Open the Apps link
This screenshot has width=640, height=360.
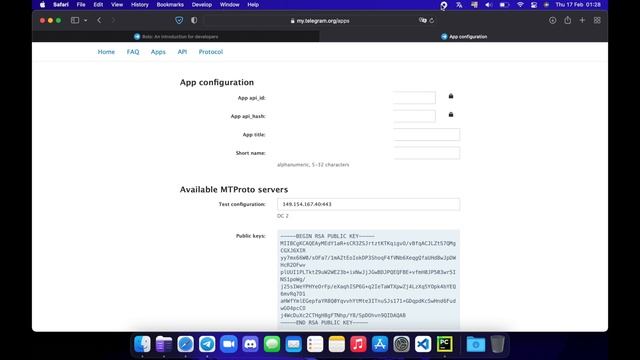click(x=158, y=52)
